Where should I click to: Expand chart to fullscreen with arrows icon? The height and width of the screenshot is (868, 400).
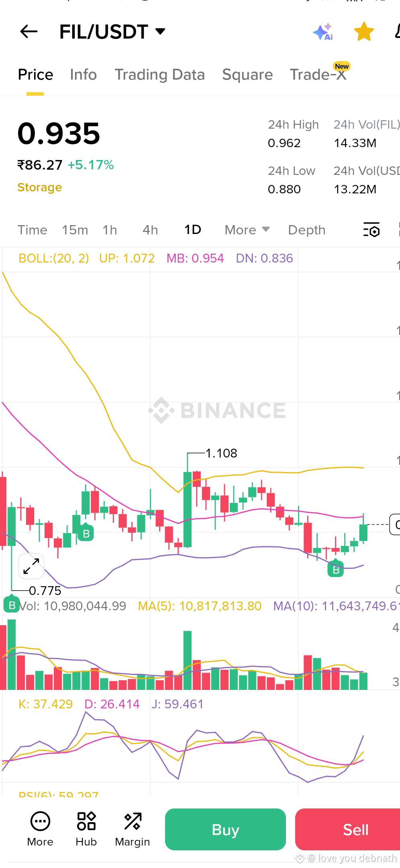click(31, 566)
